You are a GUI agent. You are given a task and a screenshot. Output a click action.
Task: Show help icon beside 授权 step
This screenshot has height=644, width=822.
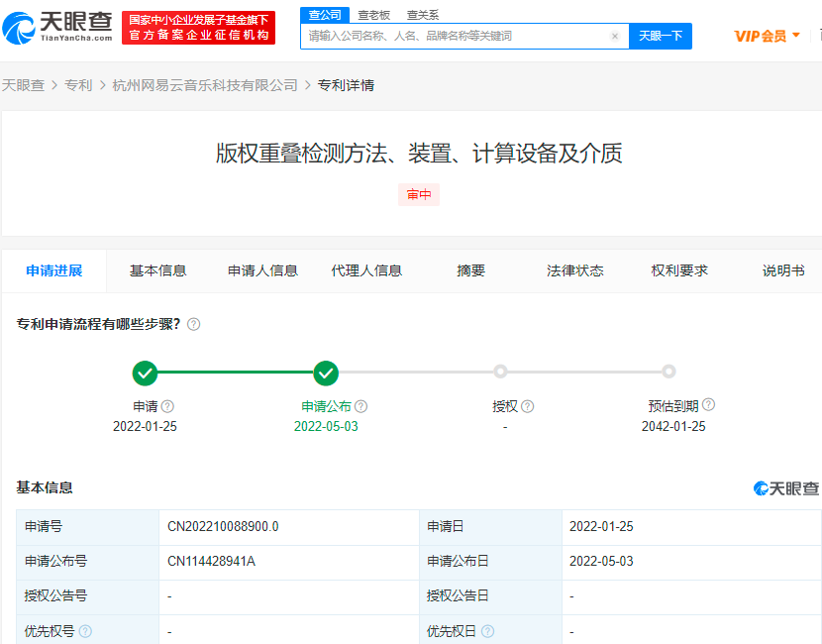click(x=528, y=406)
